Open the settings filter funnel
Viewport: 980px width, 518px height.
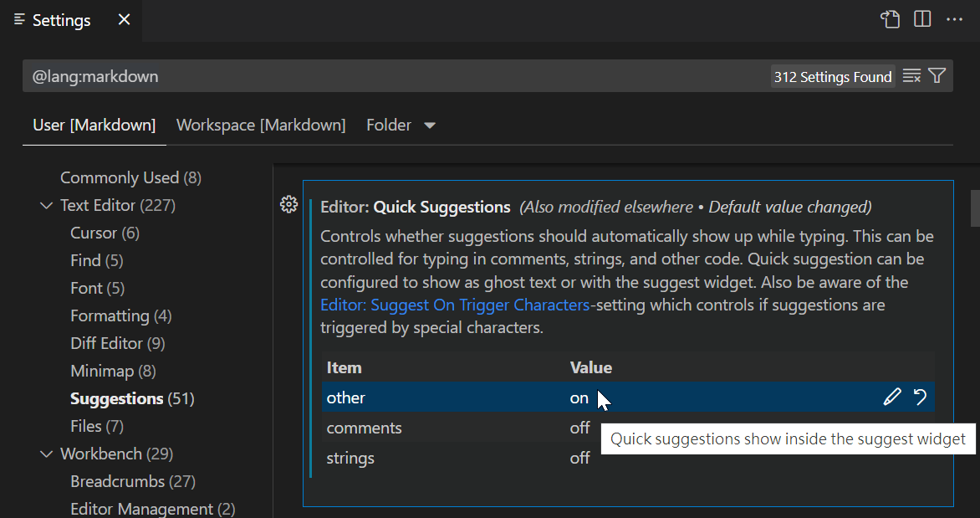point(937,75)
